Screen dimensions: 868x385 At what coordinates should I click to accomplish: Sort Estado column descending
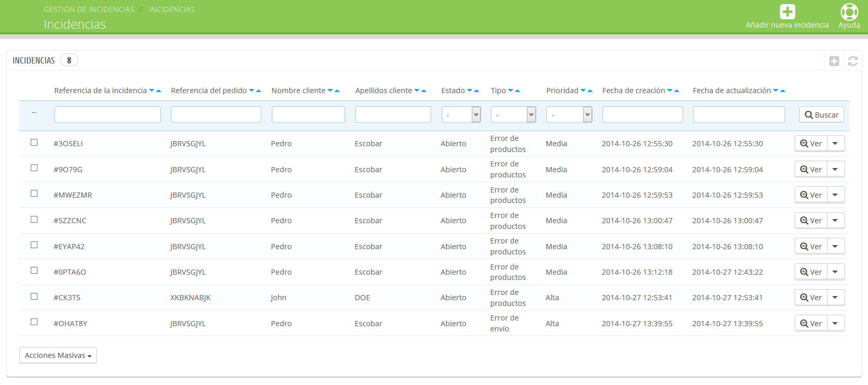[x=470, y=91]
